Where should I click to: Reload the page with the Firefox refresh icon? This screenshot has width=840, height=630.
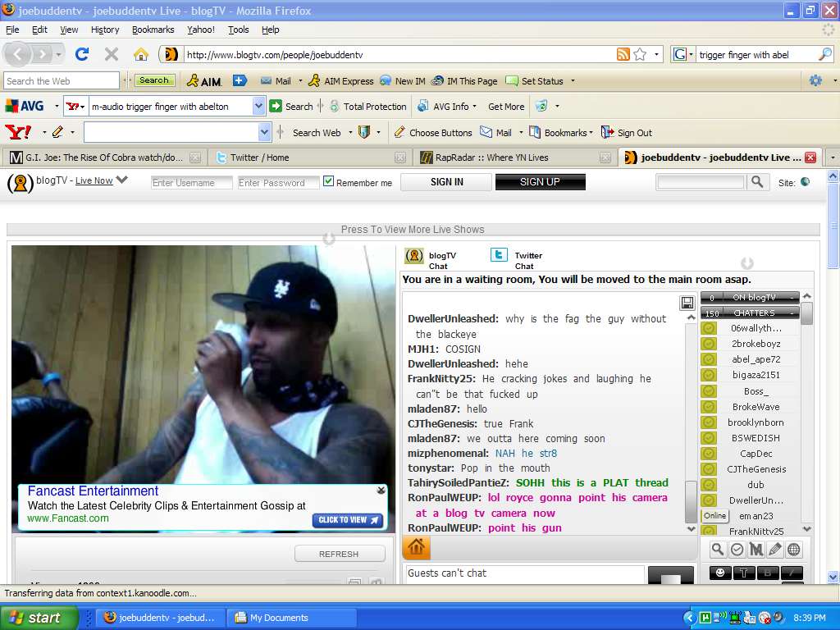[82, 54]
